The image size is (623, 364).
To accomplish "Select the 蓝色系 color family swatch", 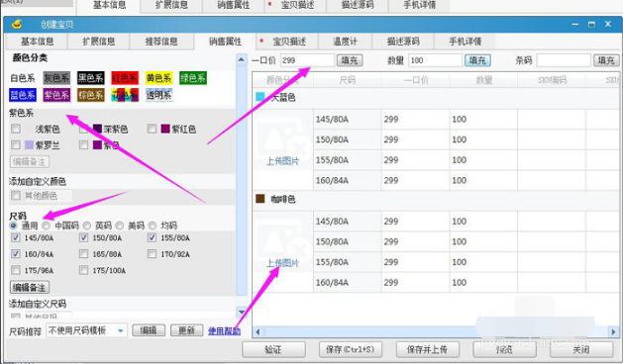I will click(x=23, y=95).
